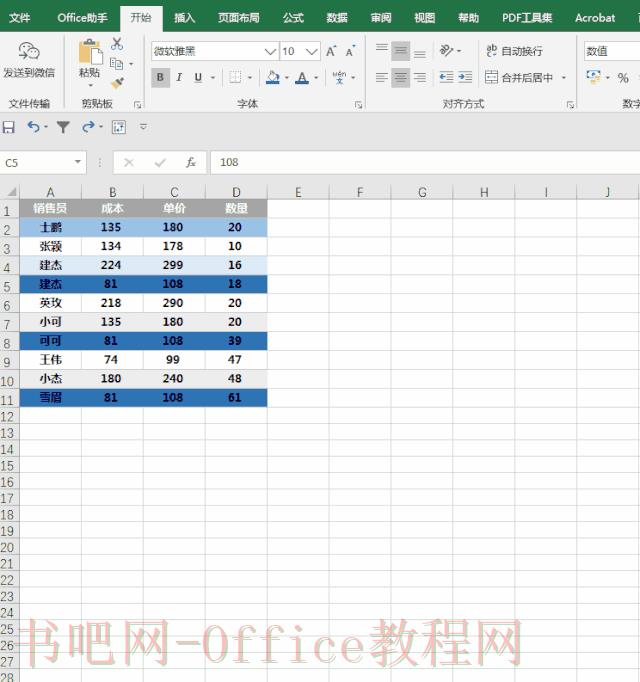Customize quick access toolbar dropdown
Screen dimensions: 640x682
[x=143, y=127]
